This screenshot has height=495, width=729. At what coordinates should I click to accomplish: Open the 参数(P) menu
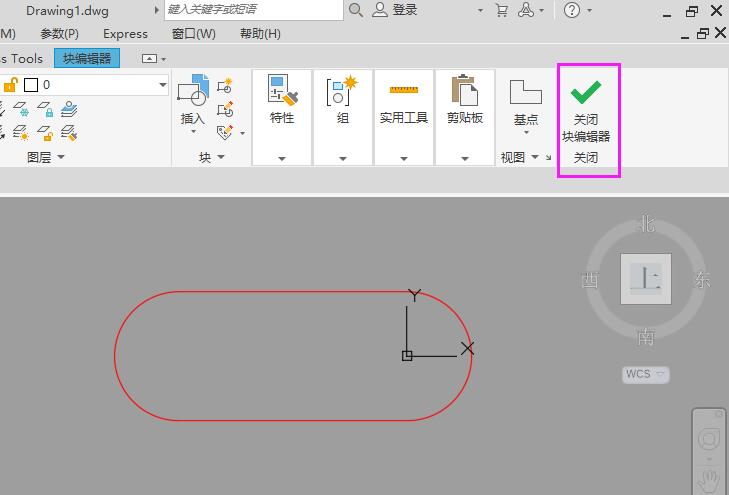click(x=60, y=34)
